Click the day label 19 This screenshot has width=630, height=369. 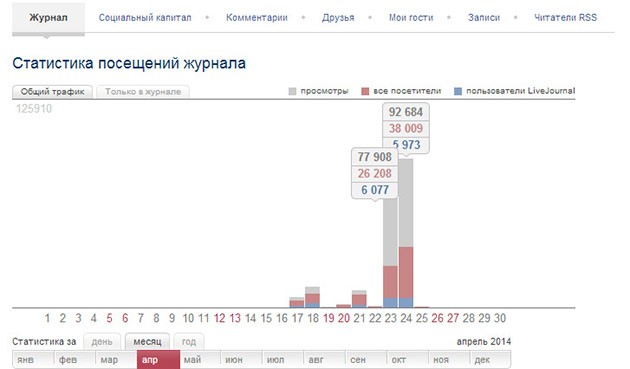pos(329,318)
